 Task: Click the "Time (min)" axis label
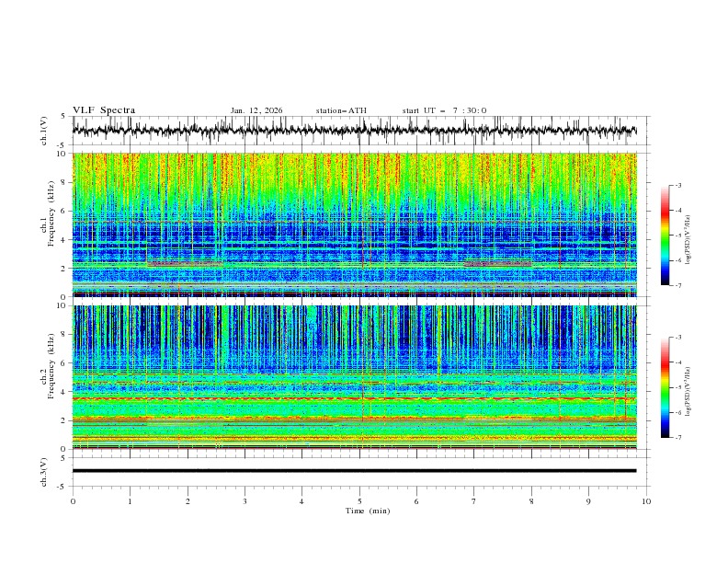click(368, 511)
